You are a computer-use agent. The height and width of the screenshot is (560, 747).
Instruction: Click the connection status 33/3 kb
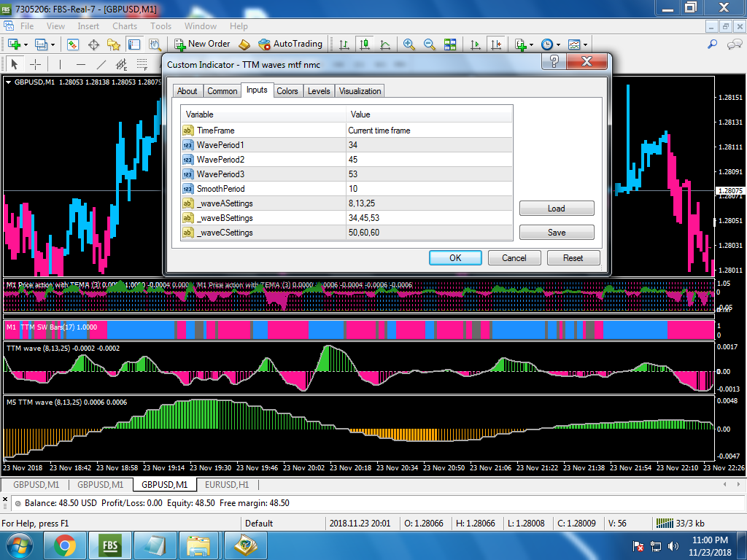pos(681,523)
